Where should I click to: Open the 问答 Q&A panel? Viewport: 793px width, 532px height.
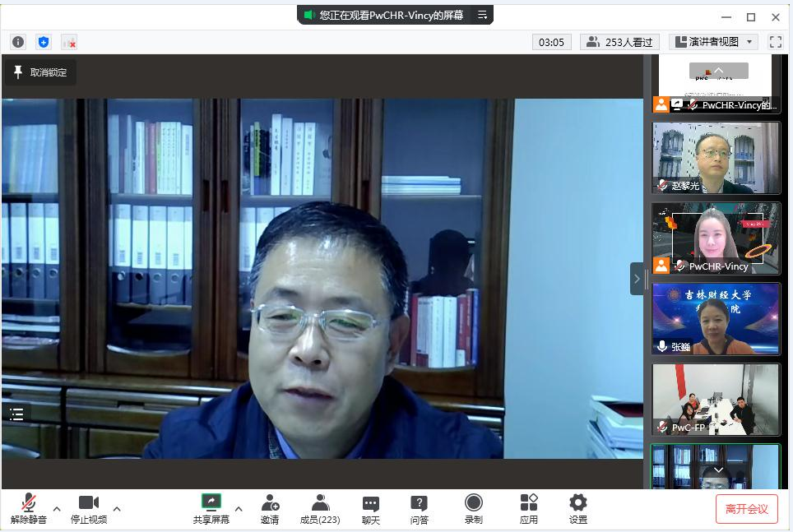coord(419,508)
